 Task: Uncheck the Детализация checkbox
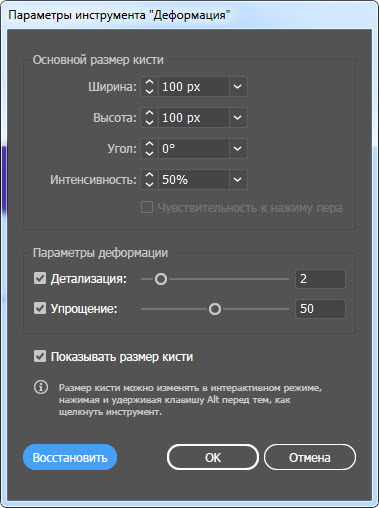click(x=40, y=278)
